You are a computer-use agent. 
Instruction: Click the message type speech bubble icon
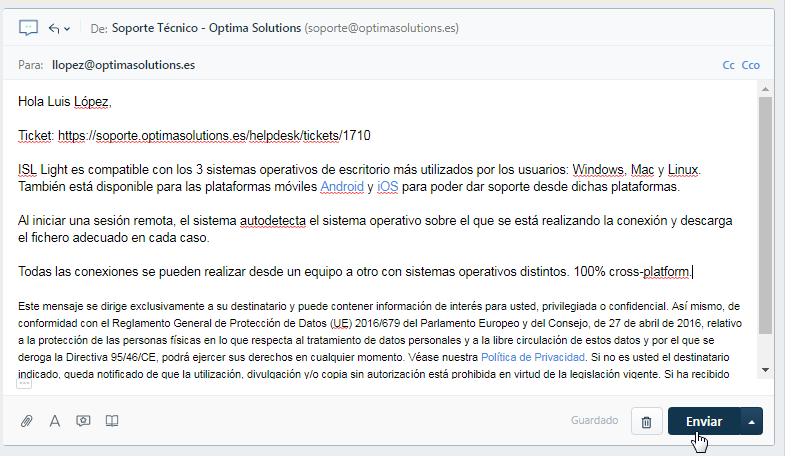click(x=28, y=28)
